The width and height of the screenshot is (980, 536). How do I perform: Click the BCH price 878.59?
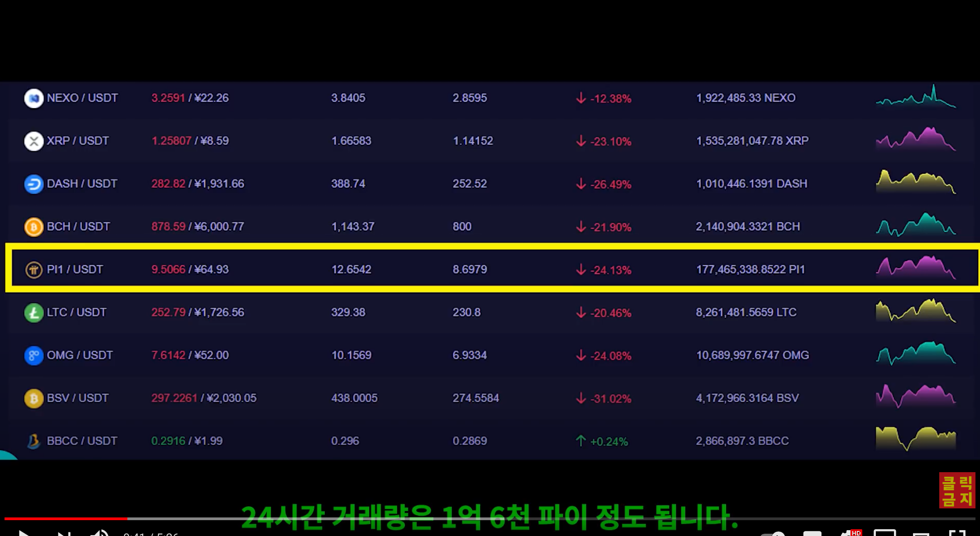point(168,226)
